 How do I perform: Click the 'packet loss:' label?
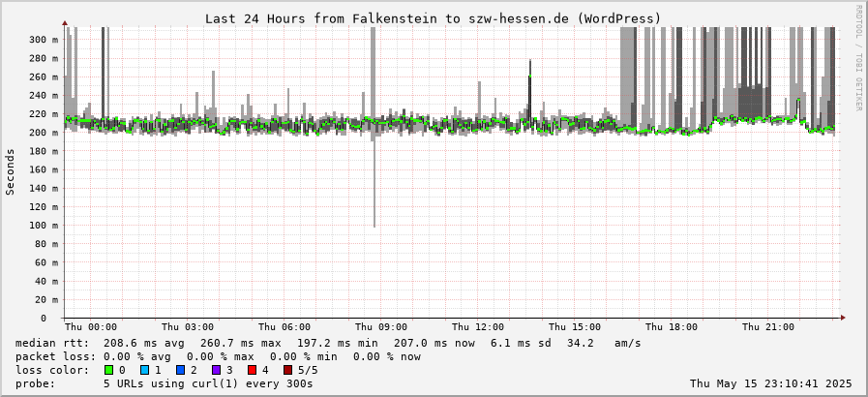56,356
